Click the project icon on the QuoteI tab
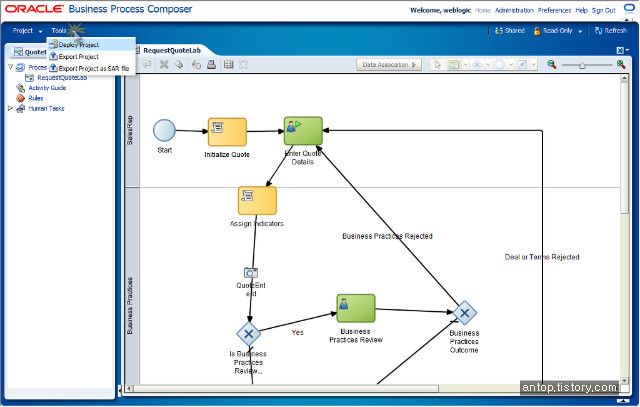The height and width of the screenshot is (407, 640). point(18,52)
